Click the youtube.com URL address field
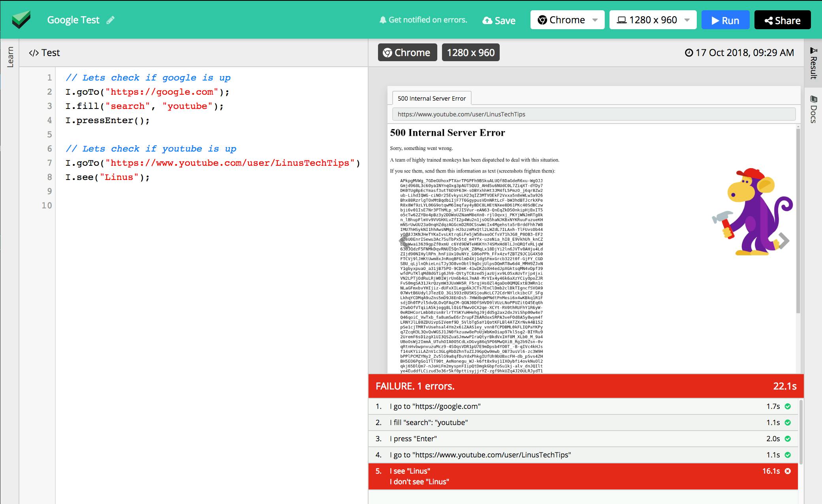This screenshot has height=504, width=822. tap(594, 114)
